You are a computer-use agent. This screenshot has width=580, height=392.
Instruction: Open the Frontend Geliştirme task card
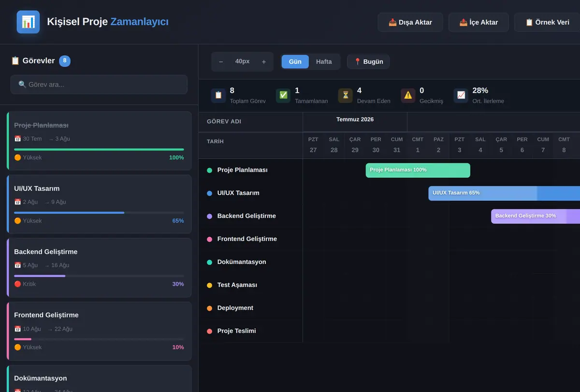(99, 331)
